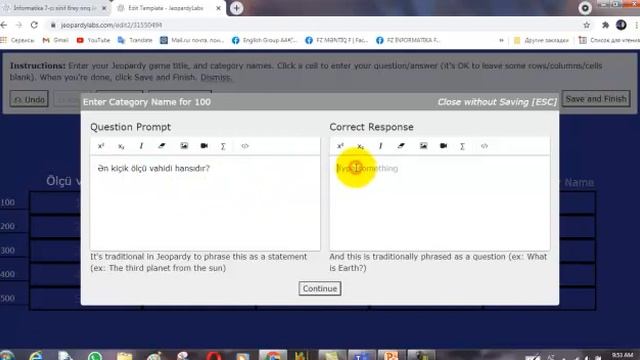The height and width of the screenshot is (360, 640).
Task: Open the Translate bookmark
Action: [135, 40]
